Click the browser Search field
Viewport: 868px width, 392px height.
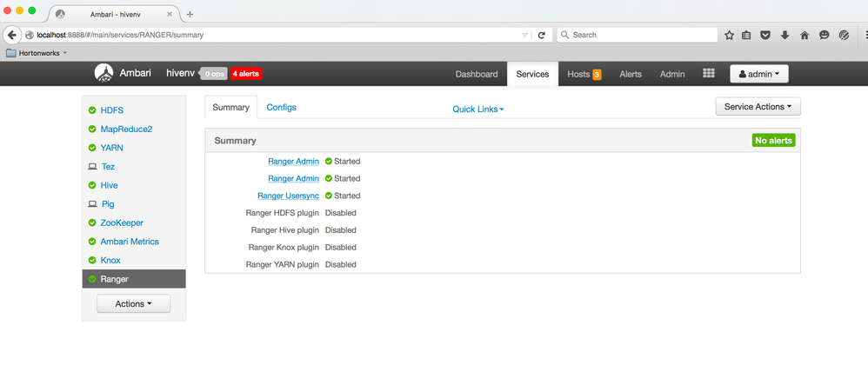tap(637, 35)
